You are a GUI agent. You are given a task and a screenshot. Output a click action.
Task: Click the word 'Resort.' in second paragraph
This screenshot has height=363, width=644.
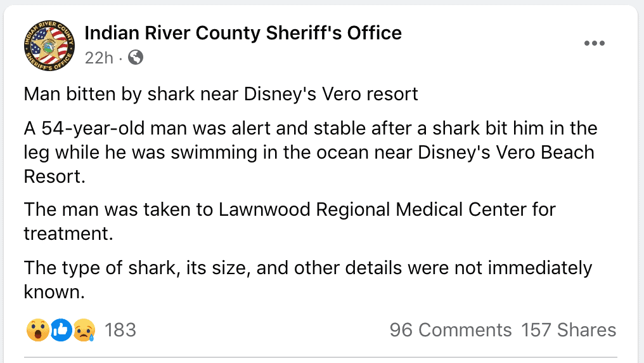point(55,177)
